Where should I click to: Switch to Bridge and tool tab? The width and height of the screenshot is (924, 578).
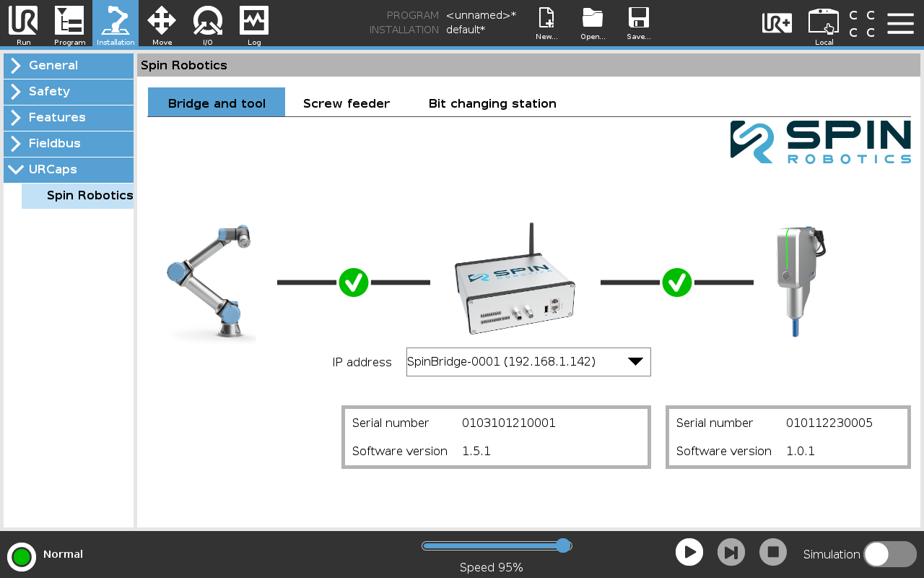(217, 103)
